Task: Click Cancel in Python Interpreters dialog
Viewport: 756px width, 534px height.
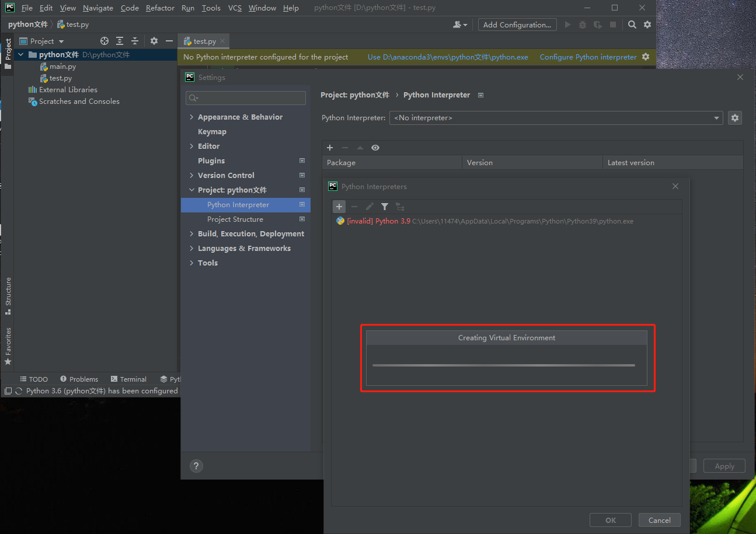Action: click(660, 520)
